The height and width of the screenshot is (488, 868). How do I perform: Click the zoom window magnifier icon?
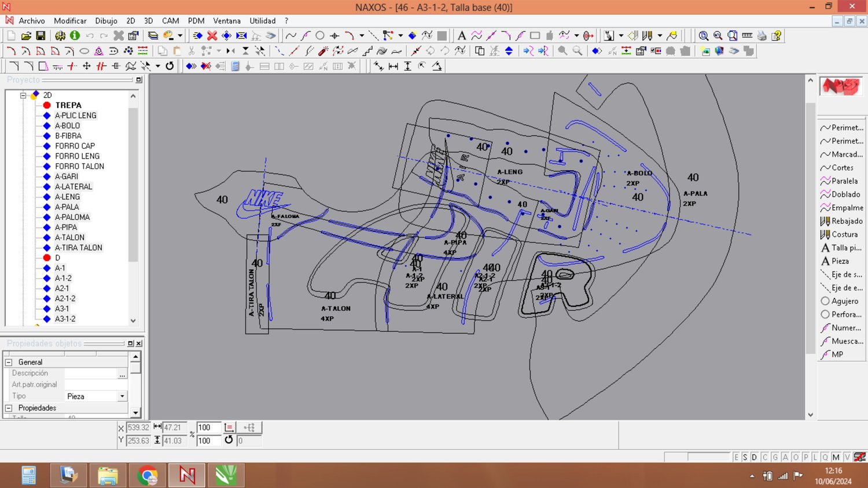(703, 36)
